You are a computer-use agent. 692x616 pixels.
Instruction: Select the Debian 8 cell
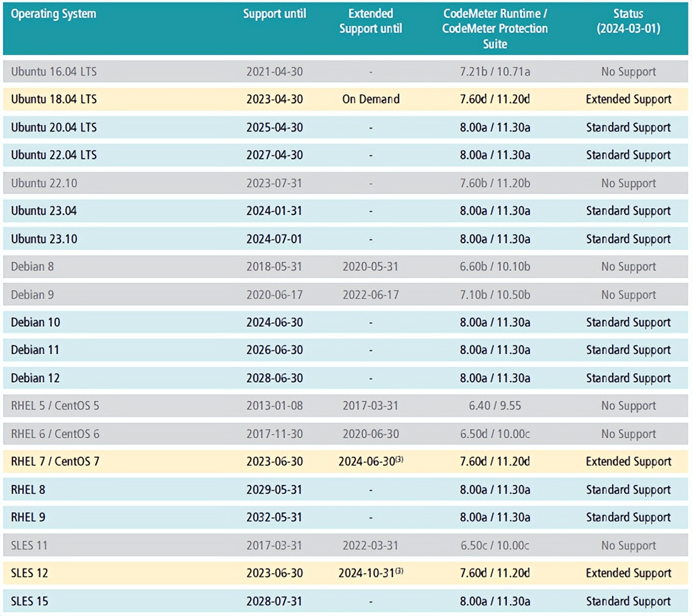(32, 266)
